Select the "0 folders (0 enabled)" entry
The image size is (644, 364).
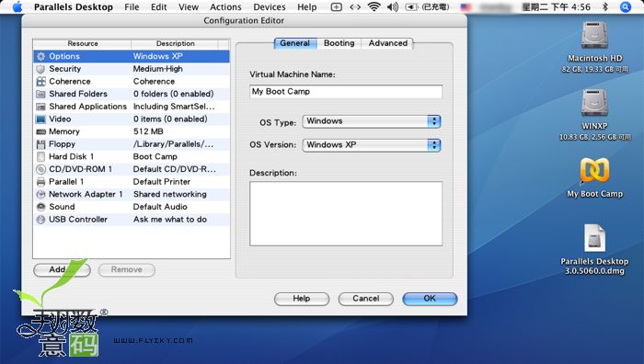[173, 94]
